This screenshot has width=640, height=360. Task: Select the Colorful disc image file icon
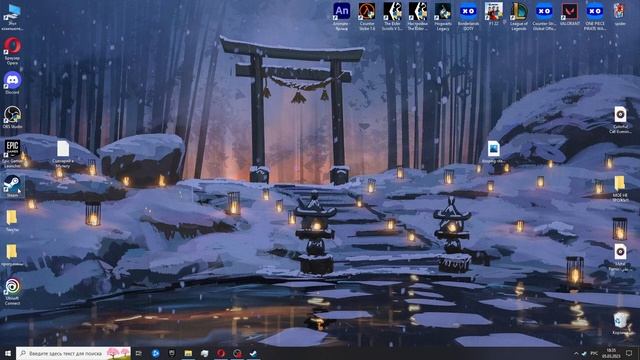pos(620,119)
